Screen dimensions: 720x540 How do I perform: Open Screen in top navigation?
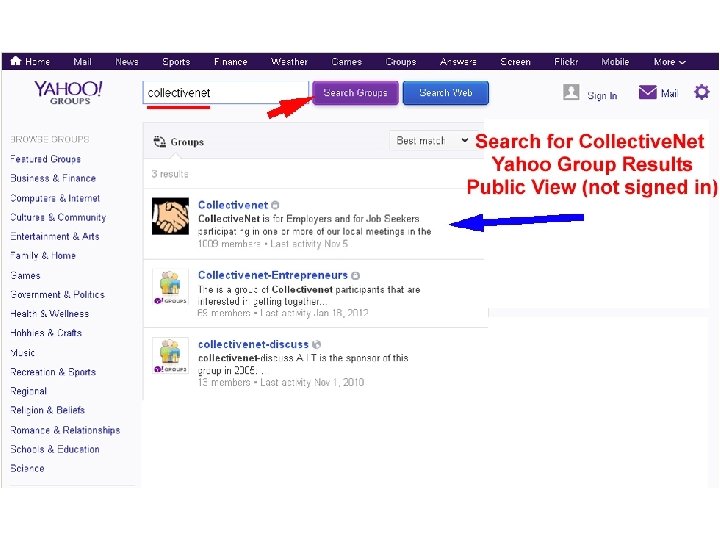point(515,62)
